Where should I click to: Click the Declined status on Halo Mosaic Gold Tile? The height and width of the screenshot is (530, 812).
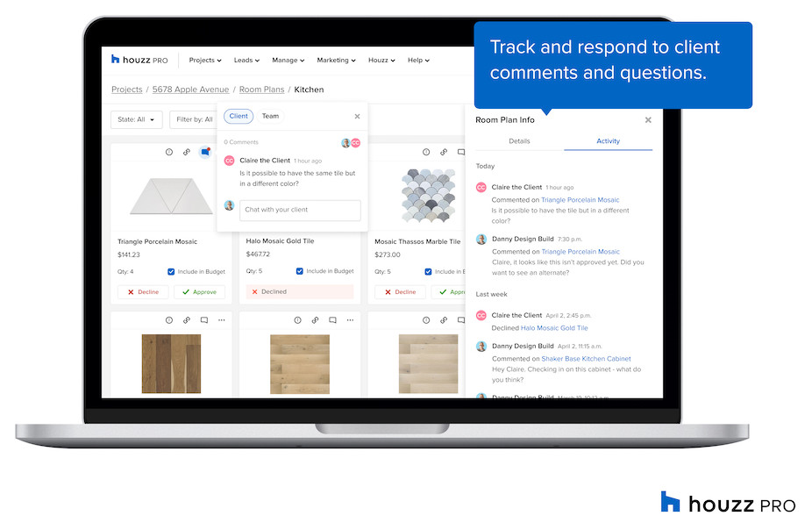click(300, 291)
